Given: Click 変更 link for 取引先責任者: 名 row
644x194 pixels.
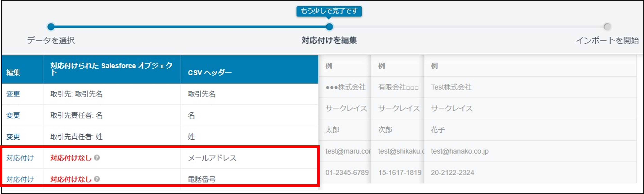Looking at the screenshot, I should (x=13, y=115).
